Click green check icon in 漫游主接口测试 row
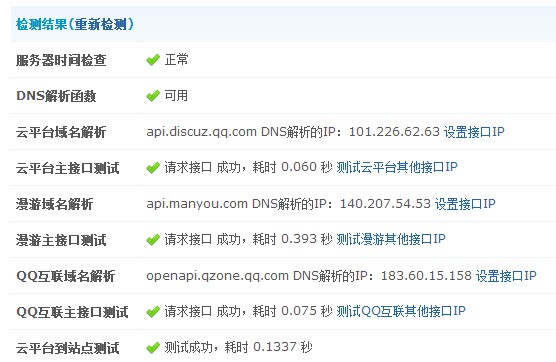The height and width of the screenshot is (362, 556). pos(153,240)
